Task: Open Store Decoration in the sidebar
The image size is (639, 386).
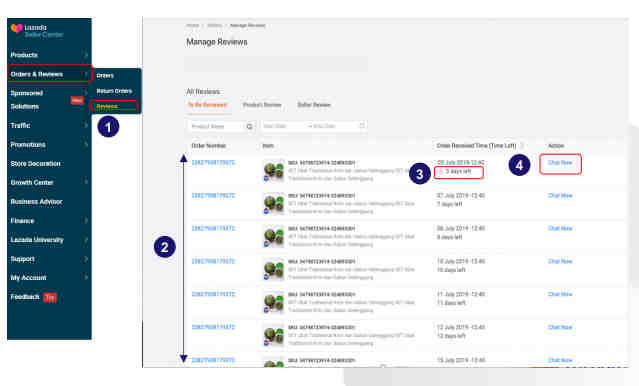Action: click(x=35, y=163)
